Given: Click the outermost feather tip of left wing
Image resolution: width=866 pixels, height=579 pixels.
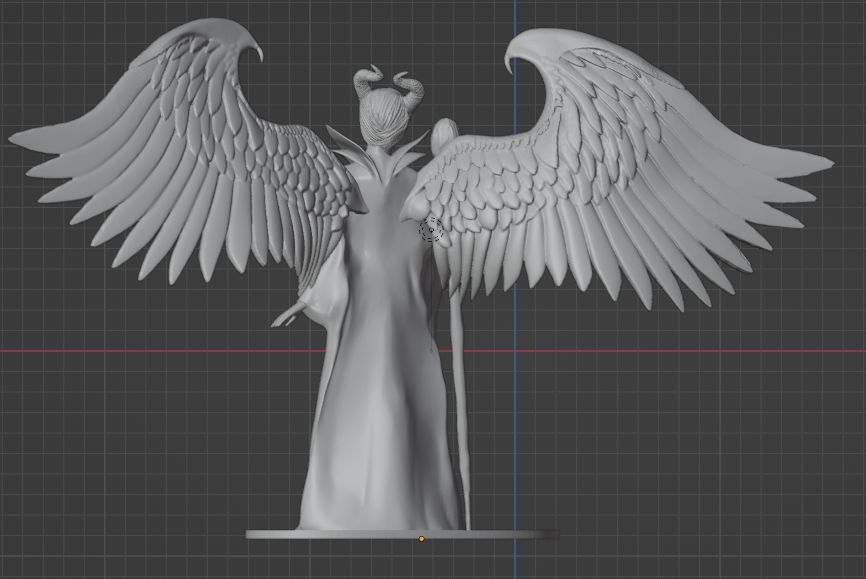Looking at the screenshot, I should [x=14, y=138].
